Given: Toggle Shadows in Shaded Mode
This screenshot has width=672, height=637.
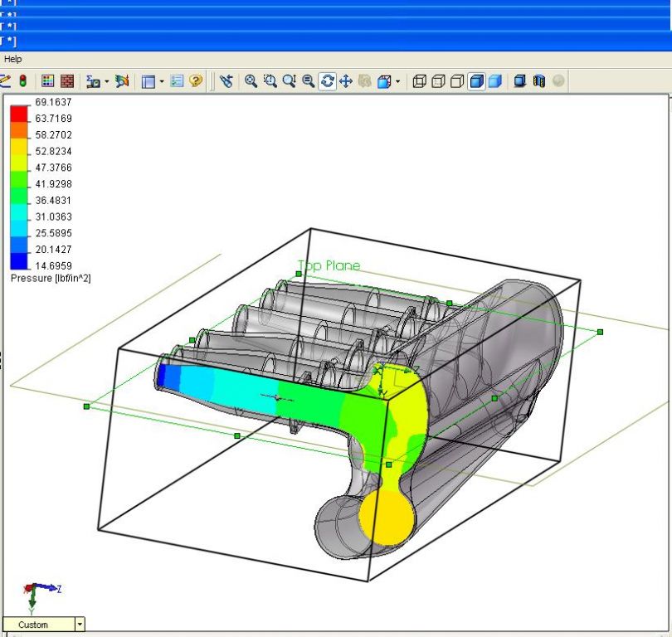Looking at the screenshot, I should pyautogui.click(x=520, y=81).
